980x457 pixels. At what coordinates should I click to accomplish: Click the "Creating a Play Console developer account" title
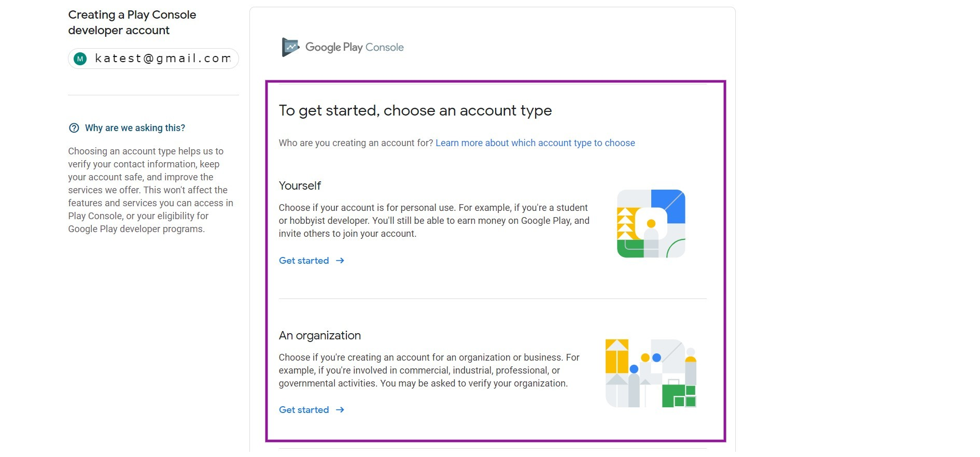132,22
